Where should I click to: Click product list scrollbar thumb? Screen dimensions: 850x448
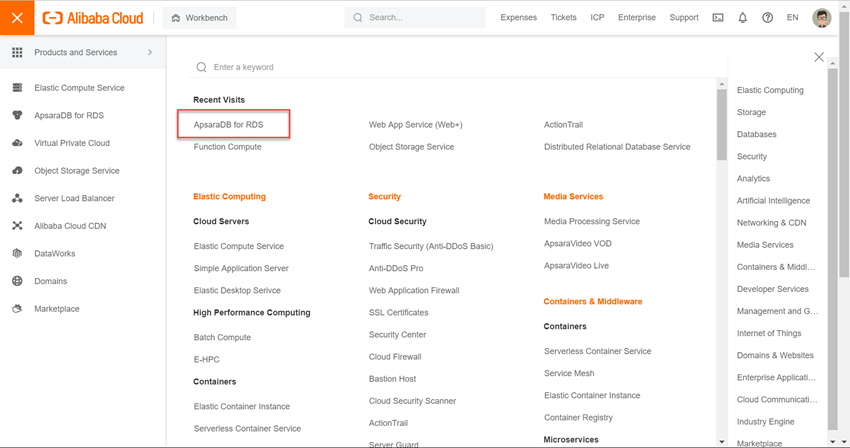[722, 125]
